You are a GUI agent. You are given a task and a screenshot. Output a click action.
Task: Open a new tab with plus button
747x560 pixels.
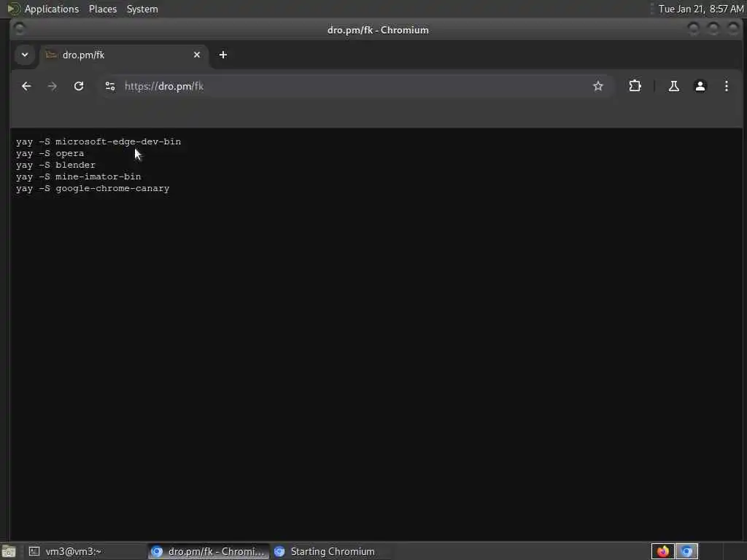[x=223, y=55]
